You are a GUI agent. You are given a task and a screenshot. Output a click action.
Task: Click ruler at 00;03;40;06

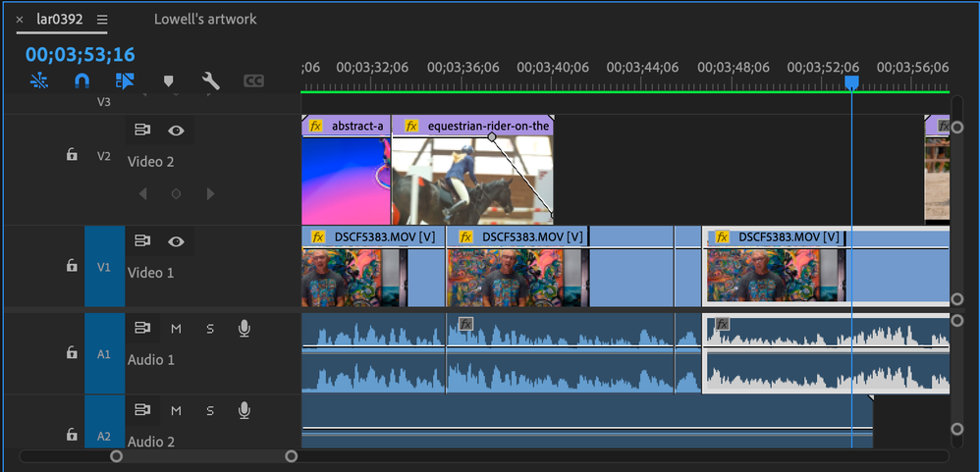[553, 68]
